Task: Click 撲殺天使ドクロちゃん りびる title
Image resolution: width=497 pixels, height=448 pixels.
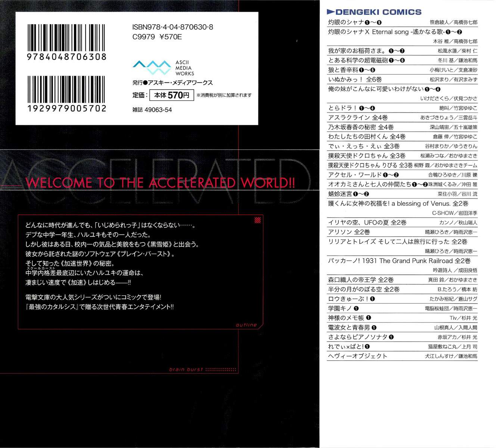Action: click(370, 165)
